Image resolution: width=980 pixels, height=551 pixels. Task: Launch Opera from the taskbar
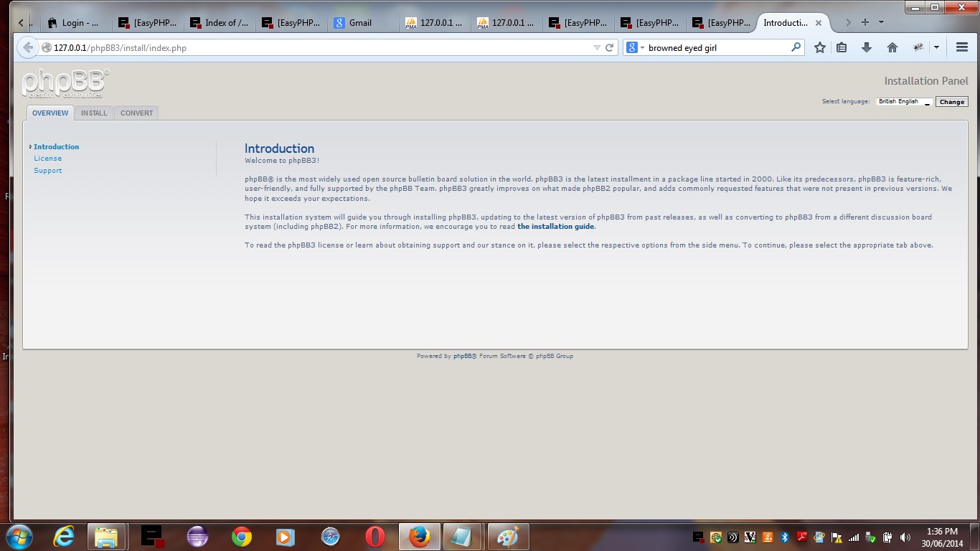click(375, 536)
